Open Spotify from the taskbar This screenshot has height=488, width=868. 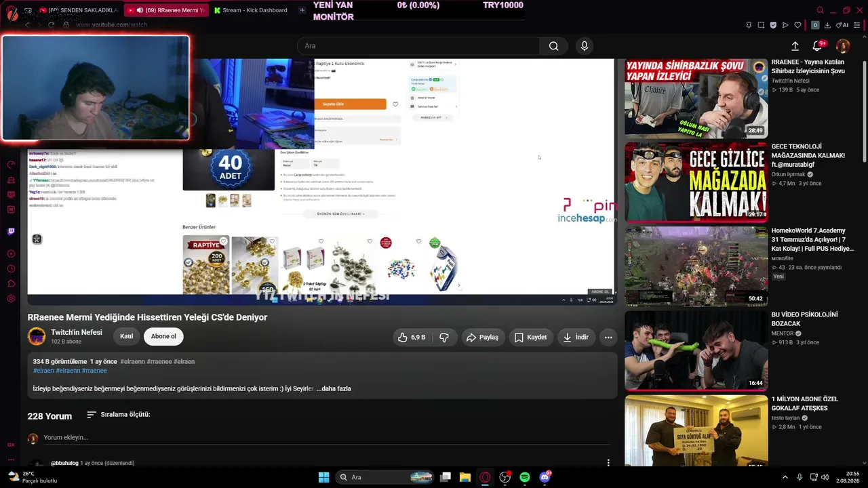click(x=525, y=477)
